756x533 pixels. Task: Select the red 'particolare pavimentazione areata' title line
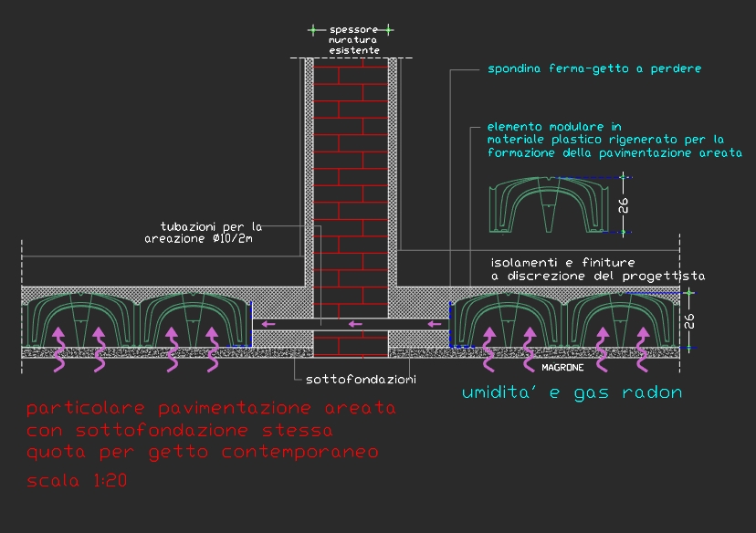coord(211,408)
